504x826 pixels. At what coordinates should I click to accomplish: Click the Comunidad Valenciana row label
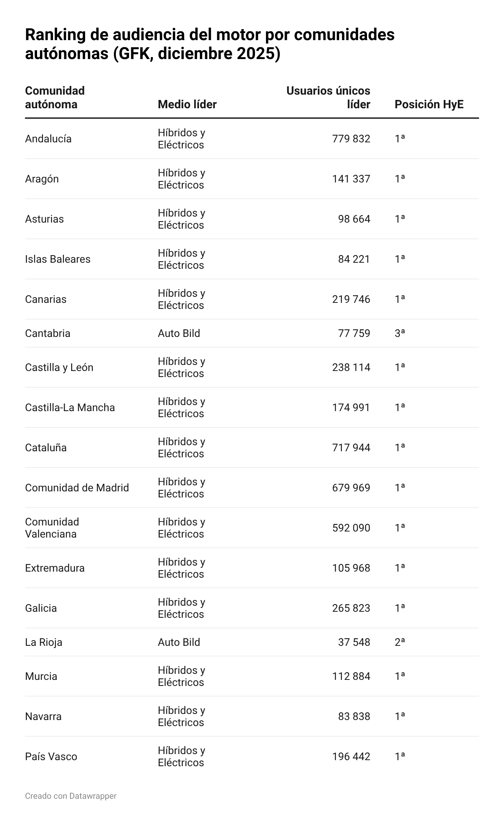tap(52, 528)
